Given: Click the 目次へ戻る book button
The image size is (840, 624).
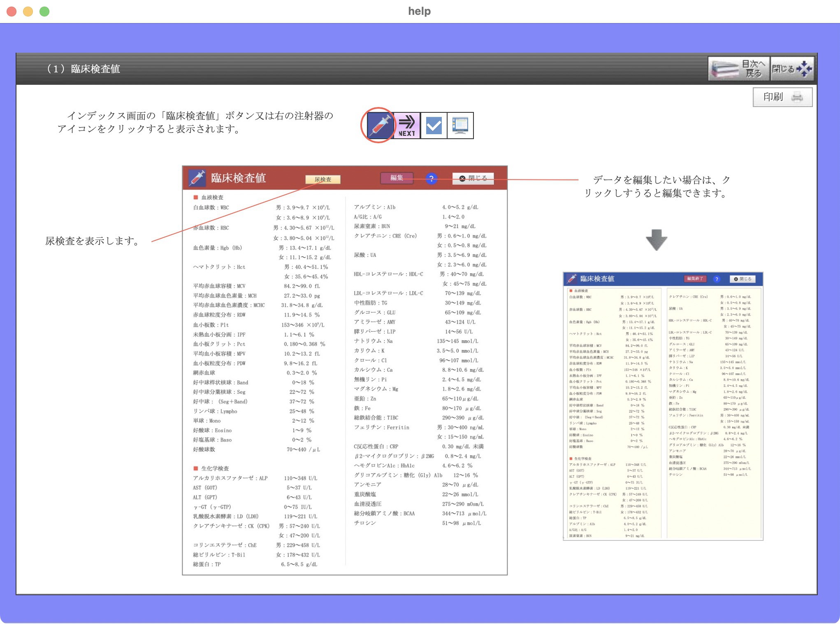Looking at the screenshot, I should (738, 69).
